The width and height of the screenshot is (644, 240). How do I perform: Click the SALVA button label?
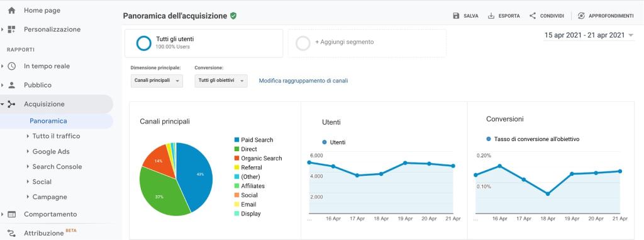(x=470, y=16)
